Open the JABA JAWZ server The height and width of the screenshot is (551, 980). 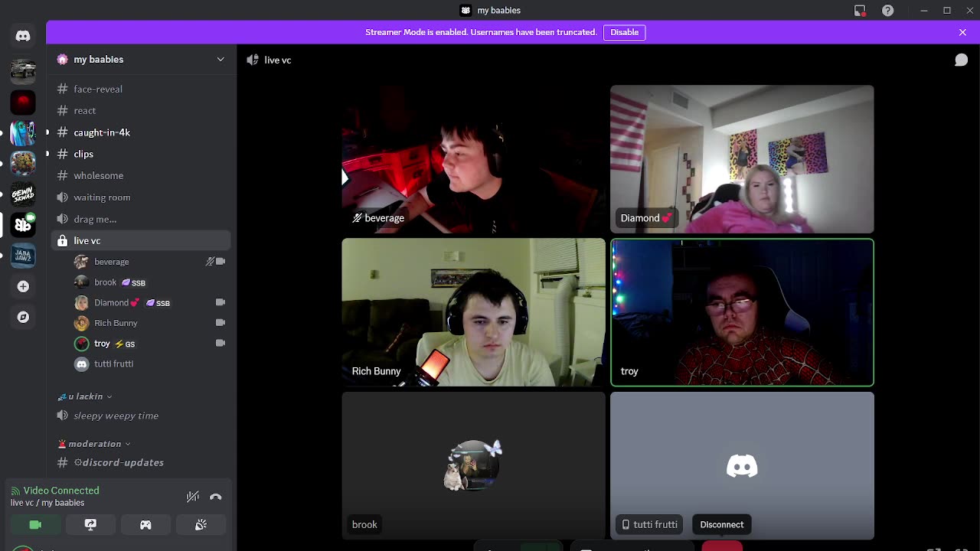coord(23,255)
